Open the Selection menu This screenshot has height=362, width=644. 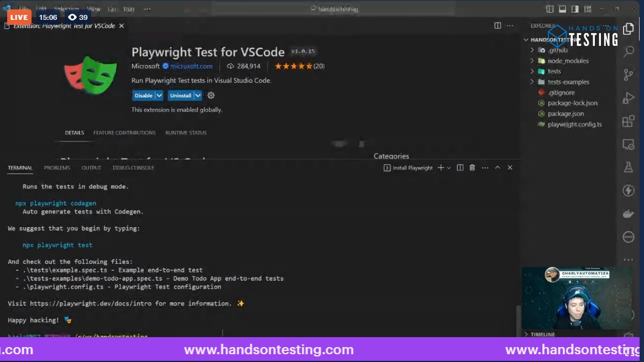pyautogui.click(x=66, y=9)
